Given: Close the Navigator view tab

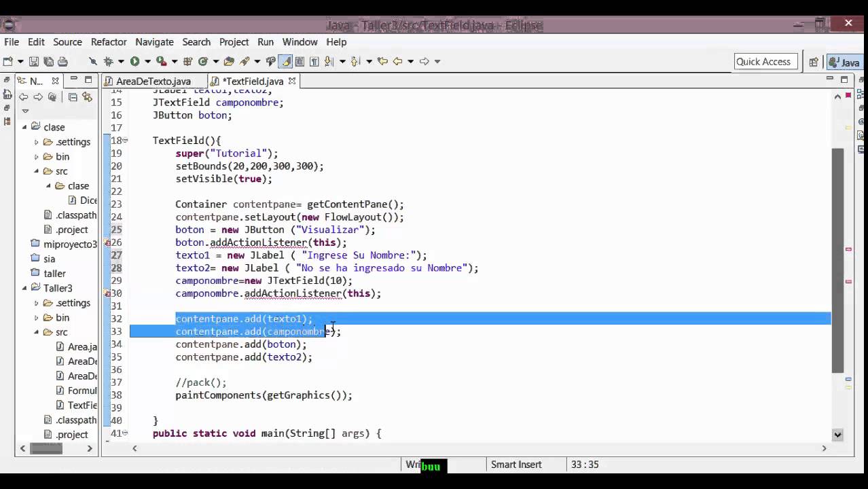Looking at the screenshot, I should 56,81.
